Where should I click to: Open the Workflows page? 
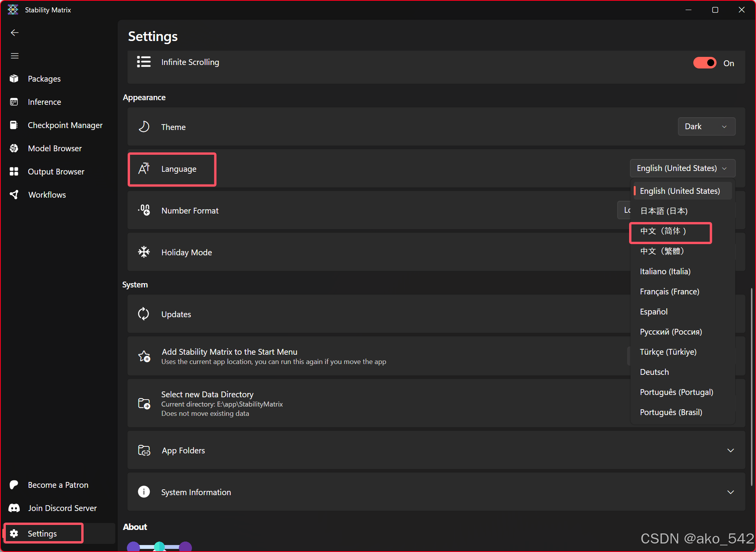click(x=59, y=195)
